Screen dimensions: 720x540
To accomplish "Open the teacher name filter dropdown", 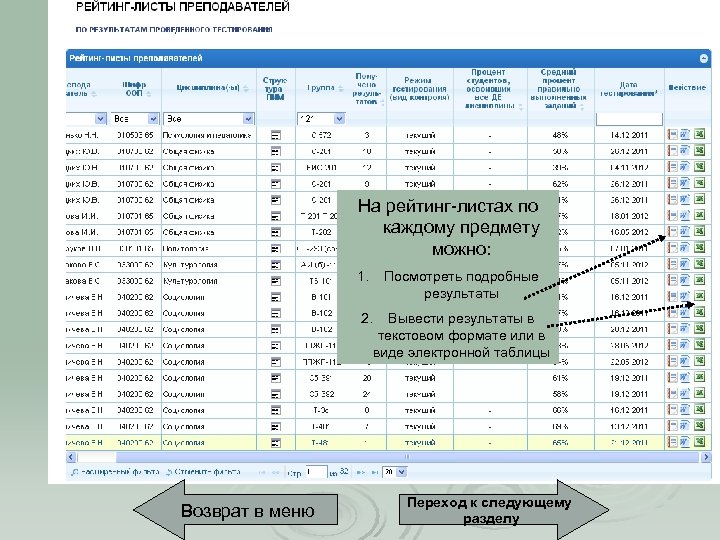I will pyautogui.click(x=101, y=119).
